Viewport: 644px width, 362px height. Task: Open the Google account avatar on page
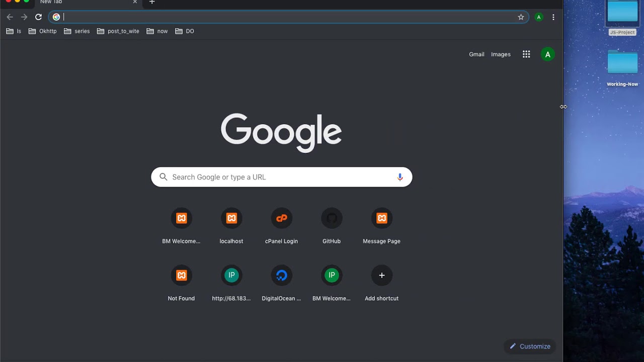(x=548, y=54)
